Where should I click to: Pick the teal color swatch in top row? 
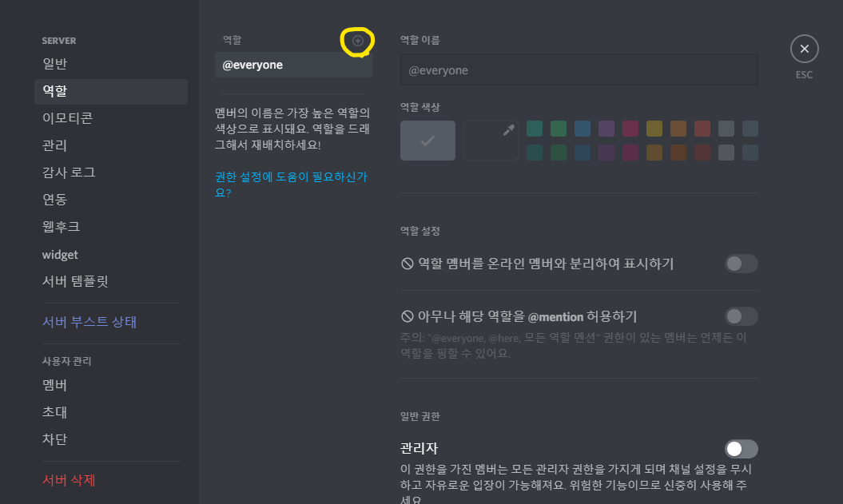[x=535, y=129]
